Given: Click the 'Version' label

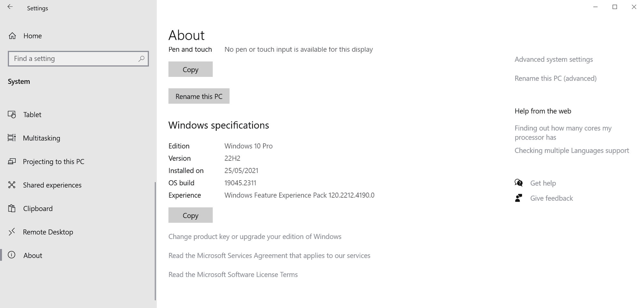Looking at the screenshot, I should [179, 158].
